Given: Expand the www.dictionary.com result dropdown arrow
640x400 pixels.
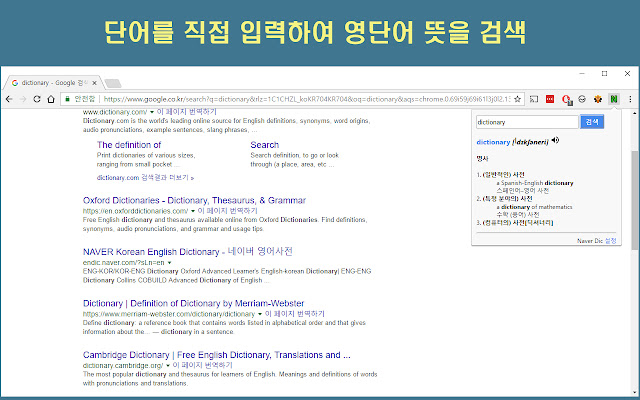Looking at the screenshot, I should tap(152, 112).
